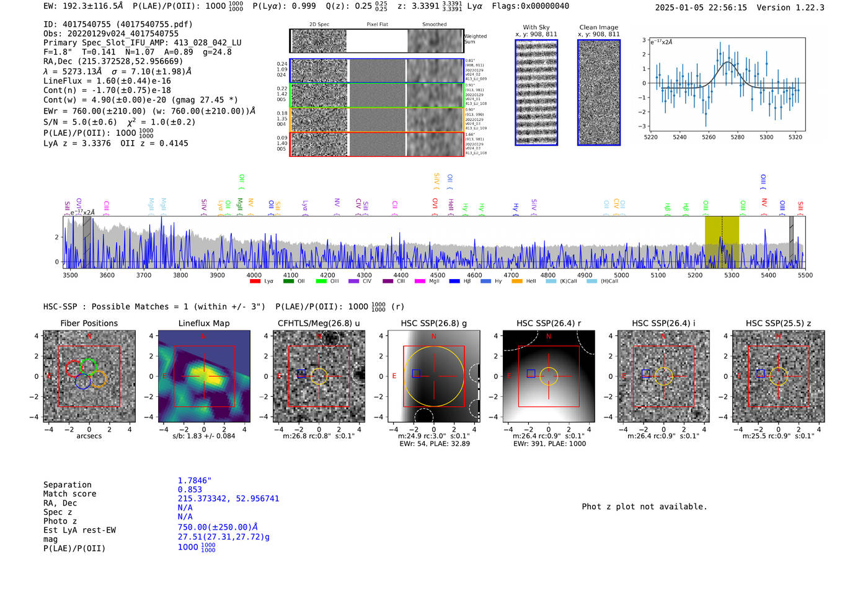This screenshot has height=591, width=868.
Task: Open the With Sky fiber image
Action: 536,92
